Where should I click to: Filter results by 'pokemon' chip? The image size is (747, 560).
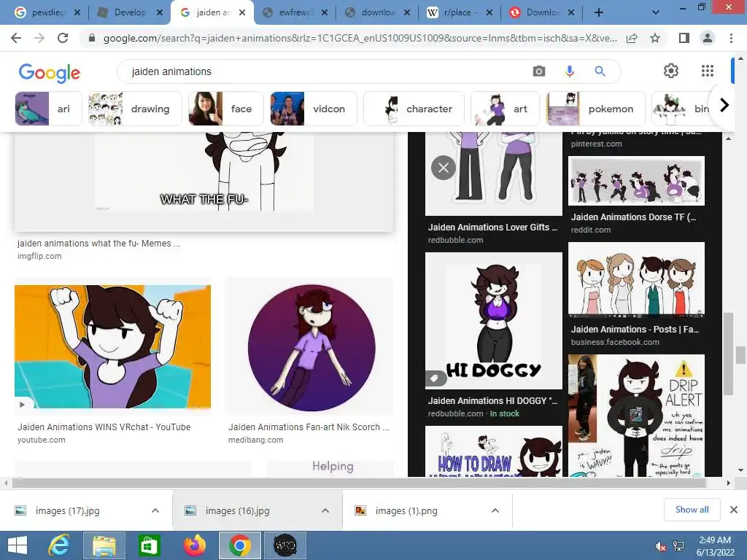click(x=595, y=109)
